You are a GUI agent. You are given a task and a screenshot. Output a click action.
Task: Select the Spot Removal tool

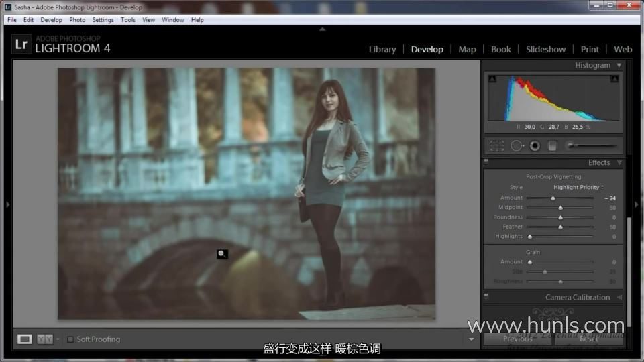point(517,145)
